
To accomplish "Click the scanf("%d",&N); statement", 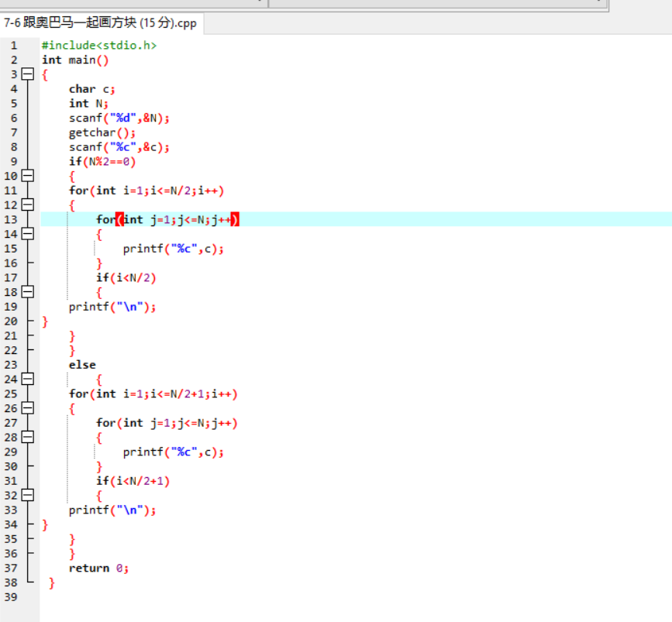I will [x=119, y=119].
